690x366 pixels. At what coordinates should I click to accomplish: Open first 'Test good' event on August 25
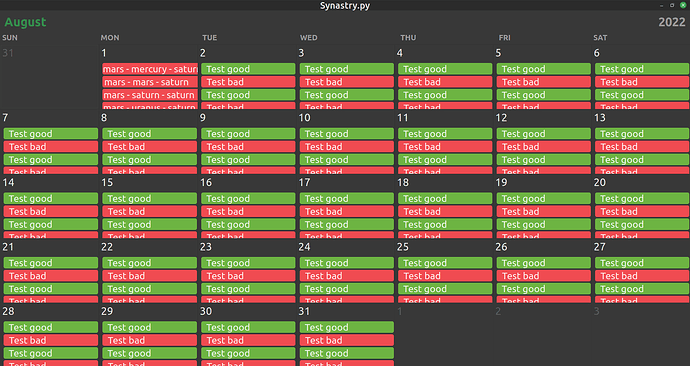tap(445, 263)
